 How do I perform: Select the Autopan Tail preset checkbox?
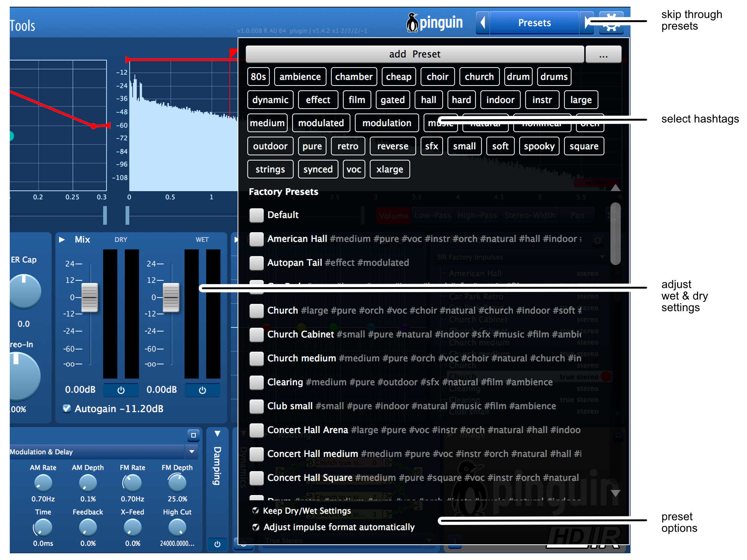click(257, 263)
